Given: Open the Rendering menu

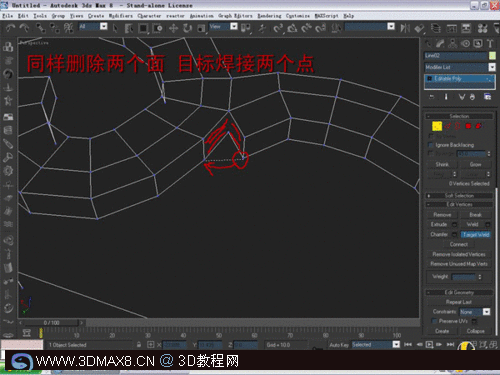Looking at the screenshot, I should click(x=269, y=16).
